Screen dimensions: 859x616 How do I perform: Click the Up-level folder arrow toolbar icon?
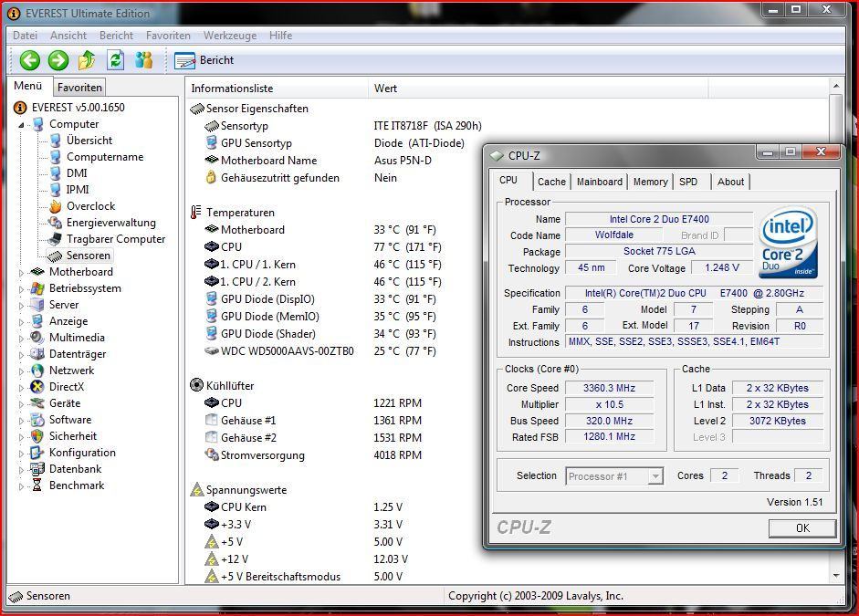[x=87, y=60]
